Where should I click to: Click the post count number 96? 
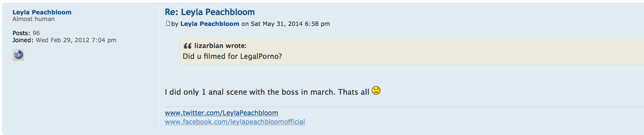[x=36, y=33]
